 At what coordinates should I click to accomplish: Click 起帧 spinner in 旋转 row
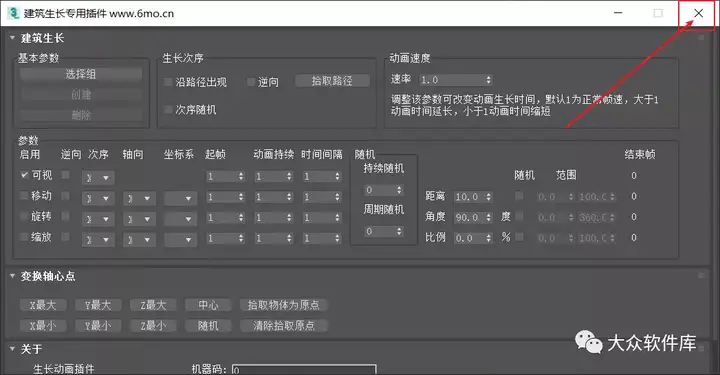point(225,218)
